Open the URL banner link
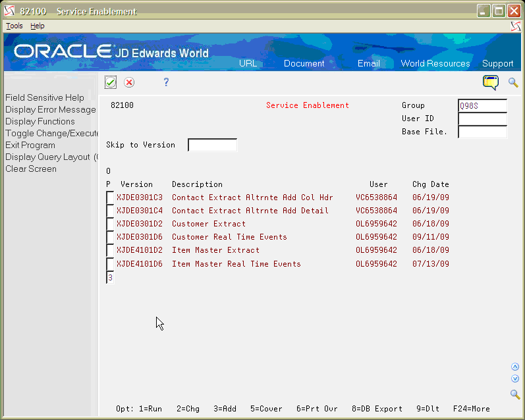This screenshot has width=525, height=420. 248,63
